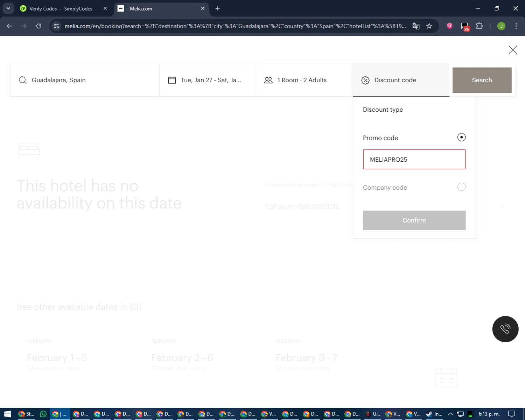Edit destination Guadalajara, Spain
The image size is (525, 420).
tap(85, 80)
